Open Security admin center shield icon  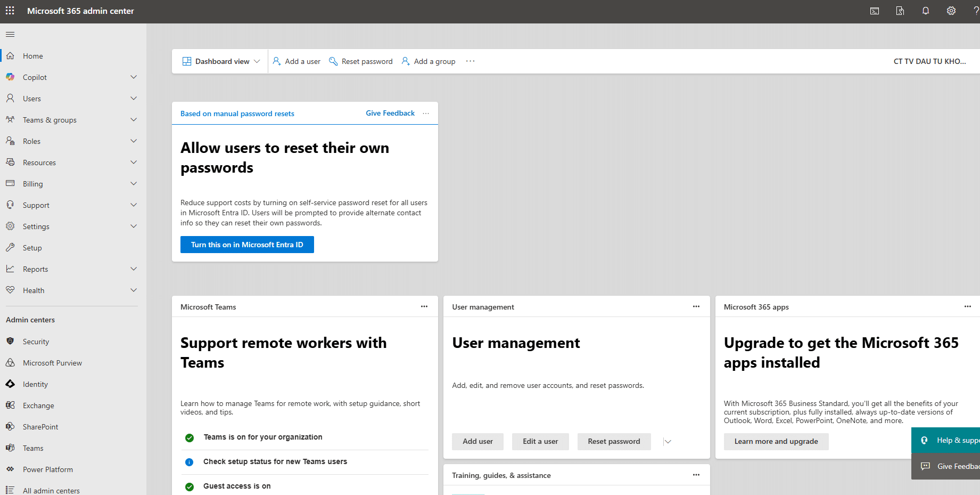(x=10, y=342)
